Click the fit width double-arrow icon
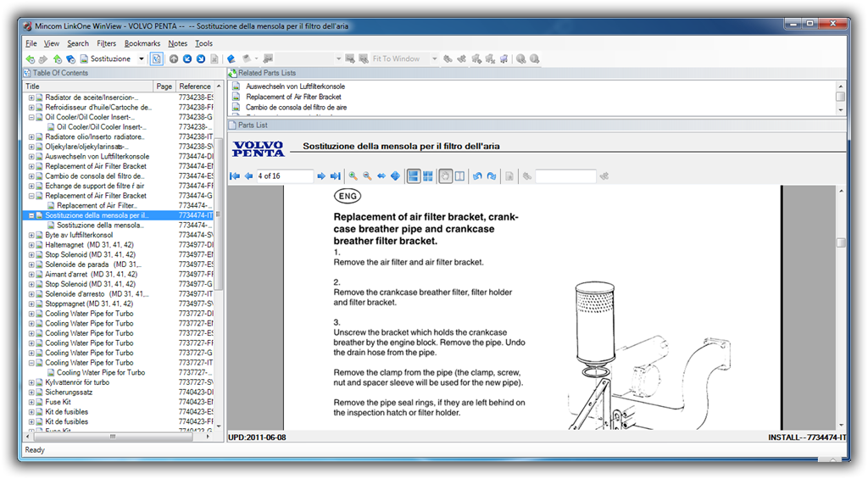868x479 pixels. coord(381,176)
